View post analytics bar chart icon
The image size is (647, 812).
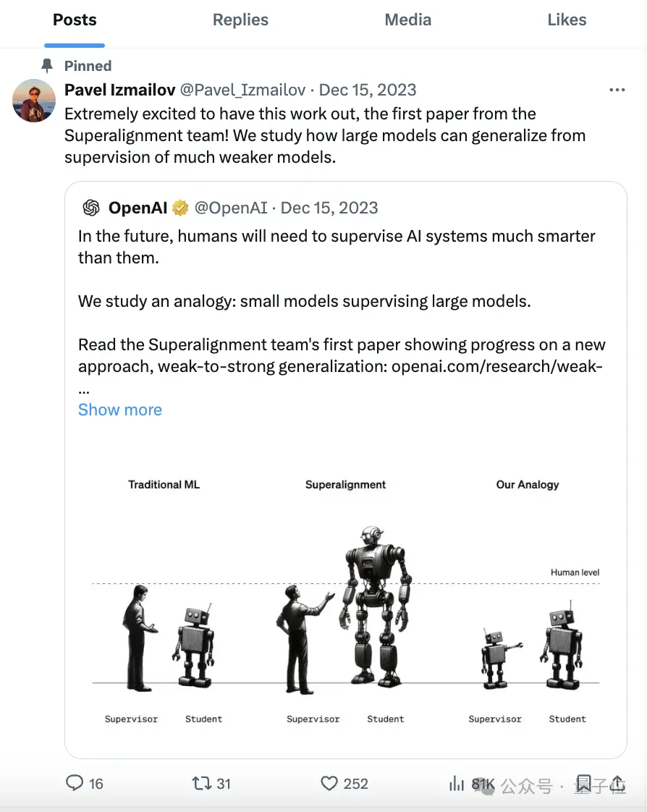(457, 783)
